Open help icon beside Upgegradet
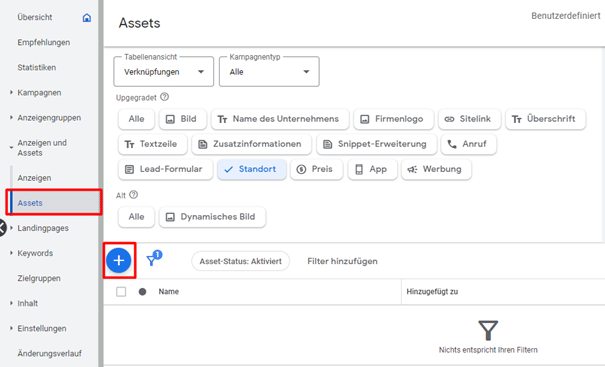 pyautogui.click(x=164, y=97)
